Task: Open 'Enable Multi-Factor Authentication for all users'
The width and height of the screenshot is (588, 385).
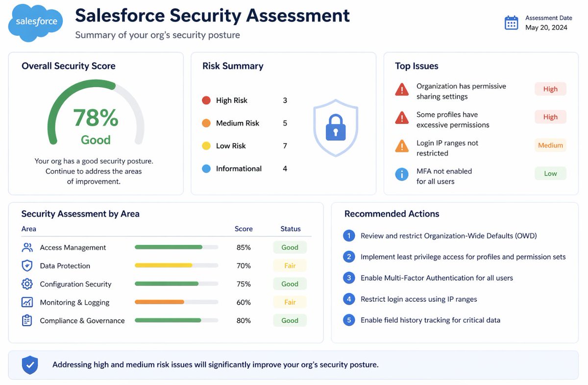Action: click(x=437, y=278)
